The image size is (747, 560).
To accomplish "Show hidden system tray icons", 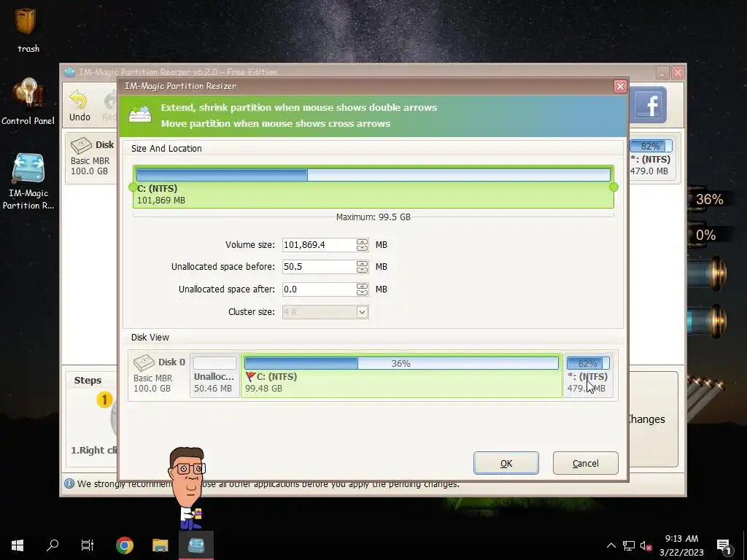I will (611, 545).
